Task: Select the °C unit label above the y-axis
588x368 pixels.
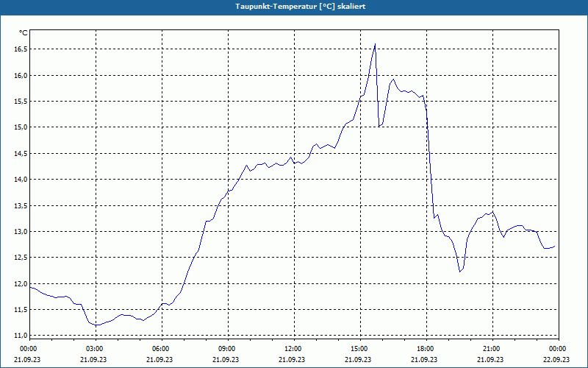Action: [x=23, y=33]
